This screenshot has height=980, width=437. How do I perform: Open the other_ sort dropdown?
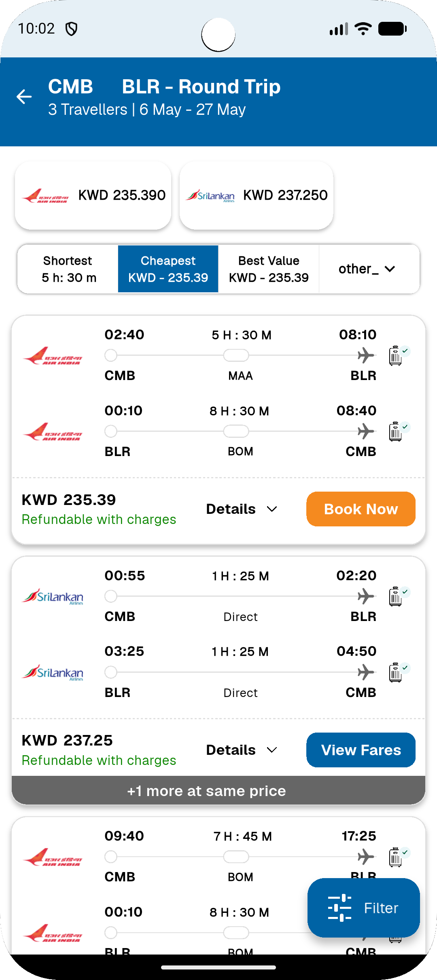coord(367,269)
